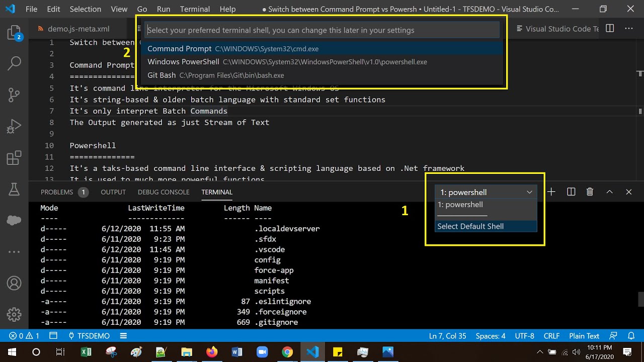Open the notifications bell in the status bar
The width and height of the screenshot is (644, 362).
coord(631,336)
